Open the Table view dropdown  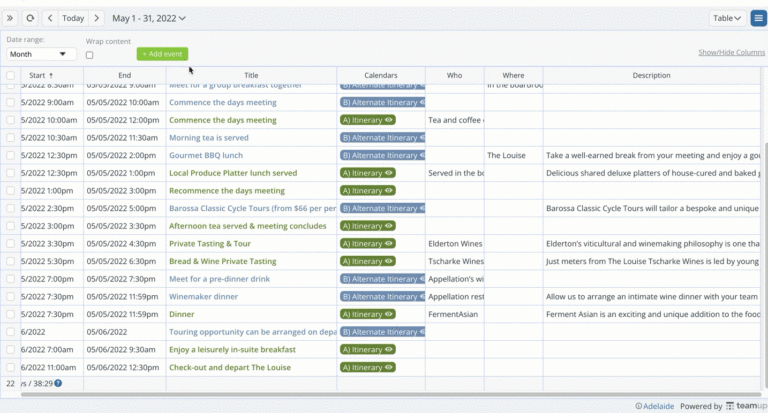[726, 18]
